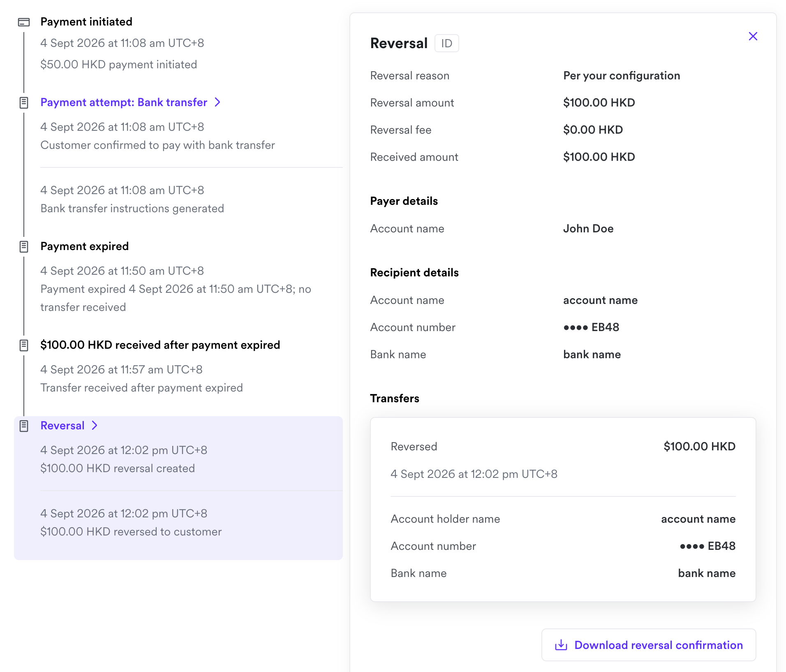
Task: Click the Reversal panel title
Action: click(x=399, y=43)
